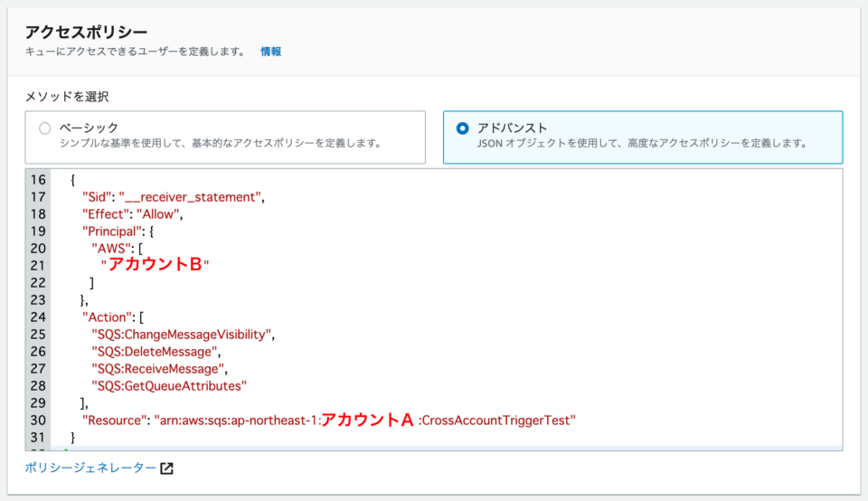The width and height of the screenshot is (868, 501).
Task: Click the "AWS": [ line
Action: coord(117,249)
